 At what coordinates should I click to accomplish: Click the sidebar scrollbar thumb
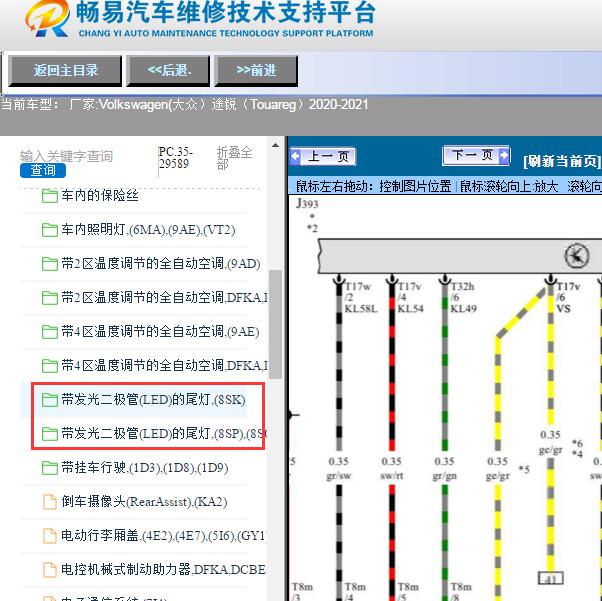[275, 324]
